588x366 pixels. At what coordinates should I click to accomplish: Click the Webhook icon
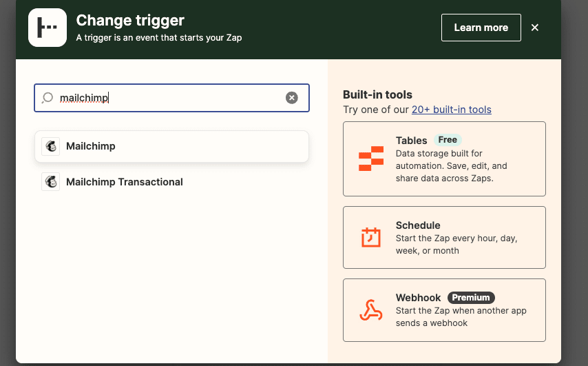click(x=371, y=310)
